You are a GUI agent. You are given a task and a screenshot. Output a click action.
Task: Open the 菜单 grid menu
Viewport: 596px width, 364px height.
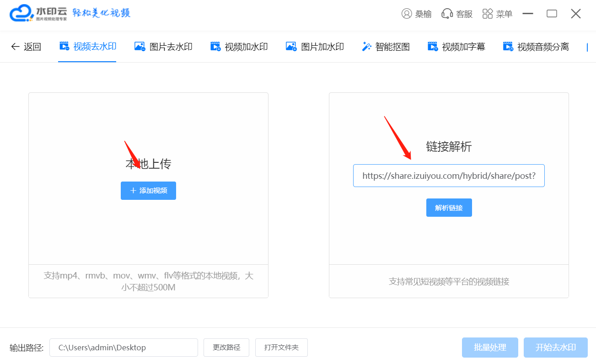(x=497, y=14)
